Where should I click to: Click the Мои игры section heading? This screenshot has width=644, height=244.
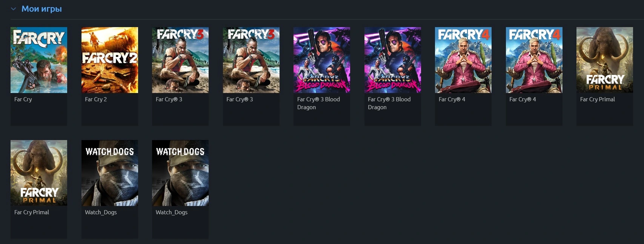point(41,9)
